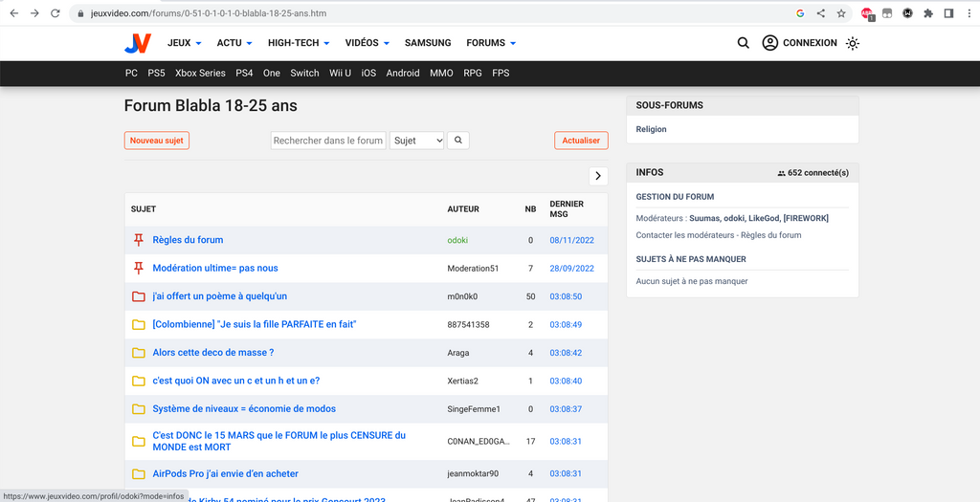Click the JV site logo

[x=138, y=43]
